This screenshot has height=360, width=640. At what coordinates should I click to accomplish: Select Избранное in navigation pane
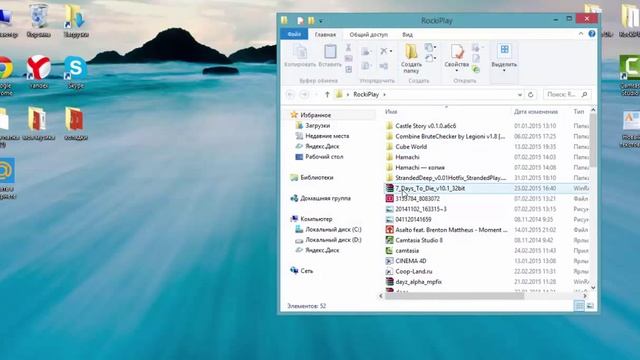tap(316, 115)
